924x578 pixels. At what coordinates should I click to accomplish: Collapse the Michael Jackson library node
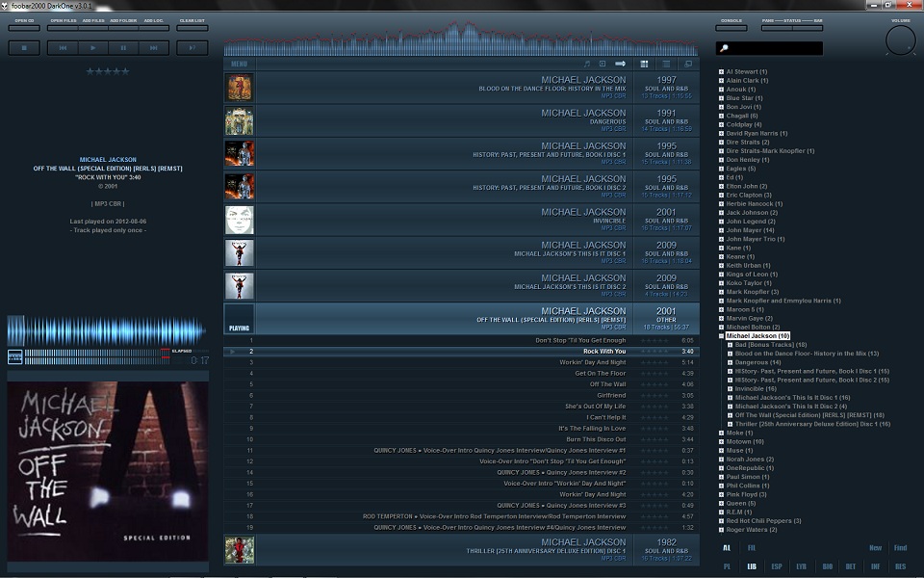(x=721, y=335)
